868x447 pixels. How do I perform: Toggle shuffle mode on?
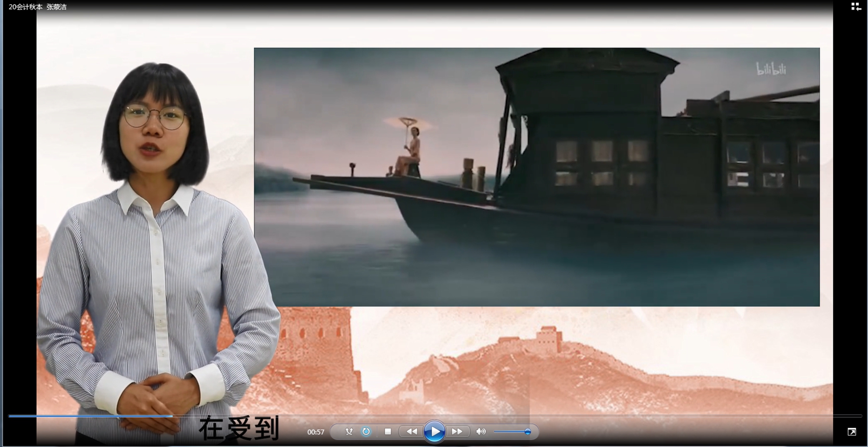coord(349,432)
